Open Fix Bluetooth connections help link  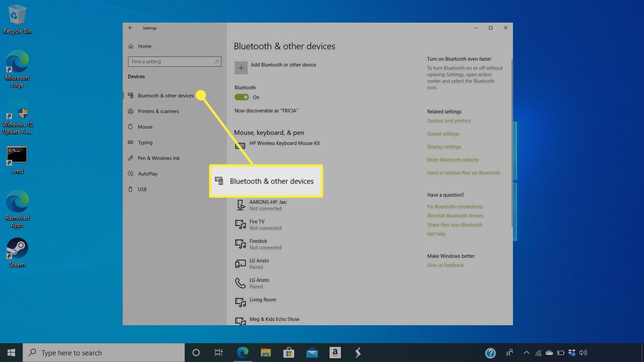455,206
